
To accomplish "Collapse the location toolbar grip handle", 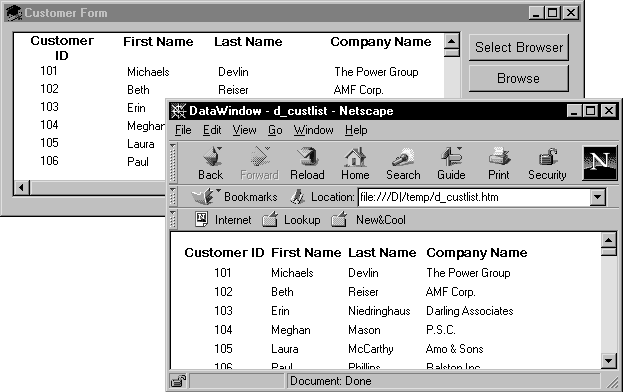I will [x=173, y=197].
